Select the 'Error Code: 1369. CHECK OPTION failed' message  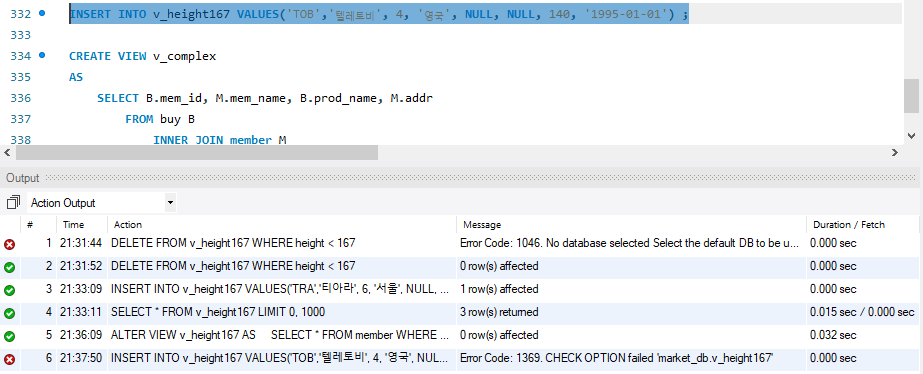616,358
